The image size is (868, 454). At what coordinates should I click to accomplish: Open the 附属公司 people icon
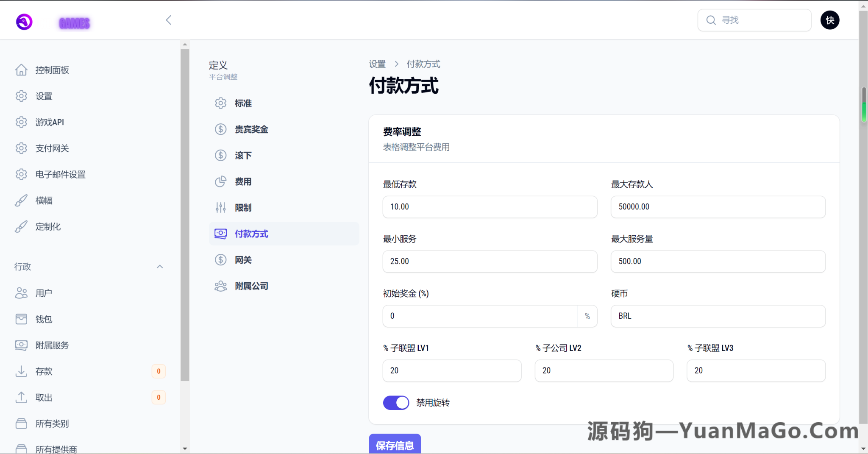[220, 286]
